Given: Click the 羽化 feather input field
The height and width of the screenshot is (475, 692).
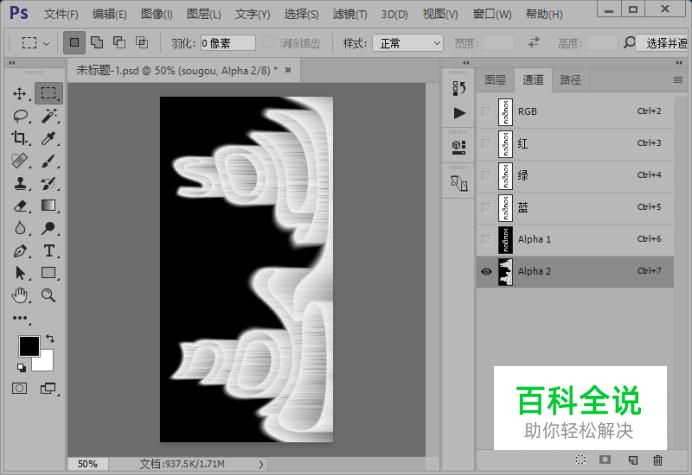Looking at the screenshot, I should [x=228, y=43].
